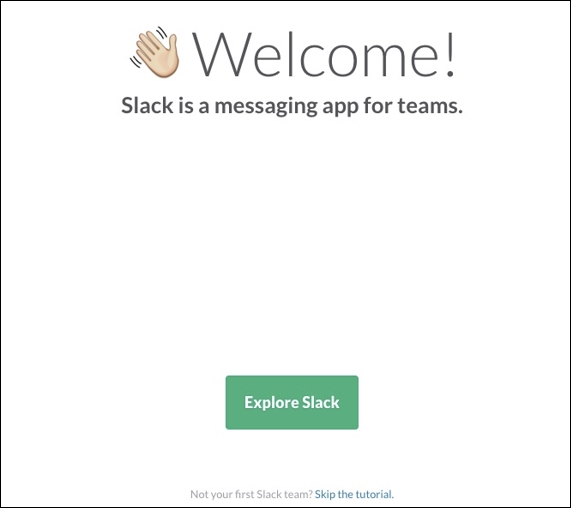Click 'Not your first Slack team?' text
The width and height of the screenshot is (571, 508).
click(x=252, y=494)
